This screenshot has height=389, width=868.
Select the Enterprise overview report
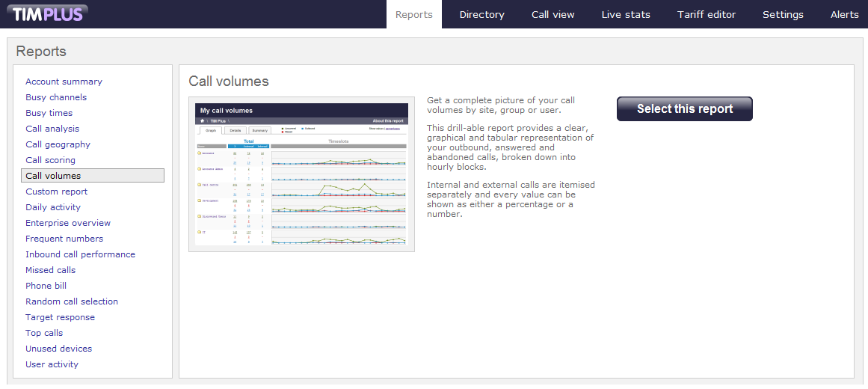[68, 223]
